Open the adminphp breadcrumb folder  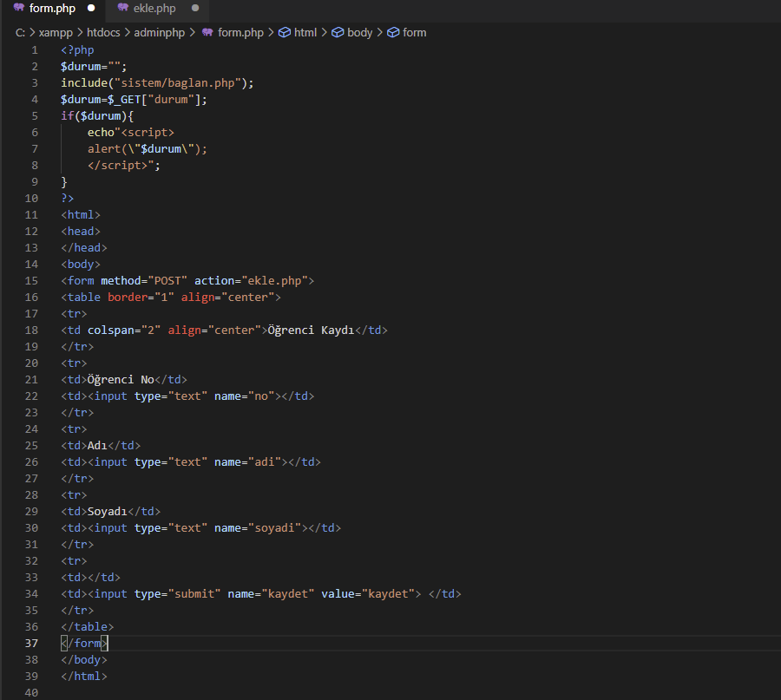point(160,33)
